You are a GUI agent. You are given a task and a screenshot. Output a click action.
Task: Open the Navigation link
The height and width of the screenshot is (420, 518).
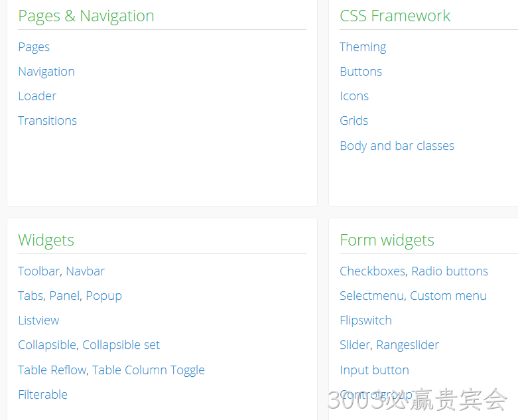(x=46, y=72)
